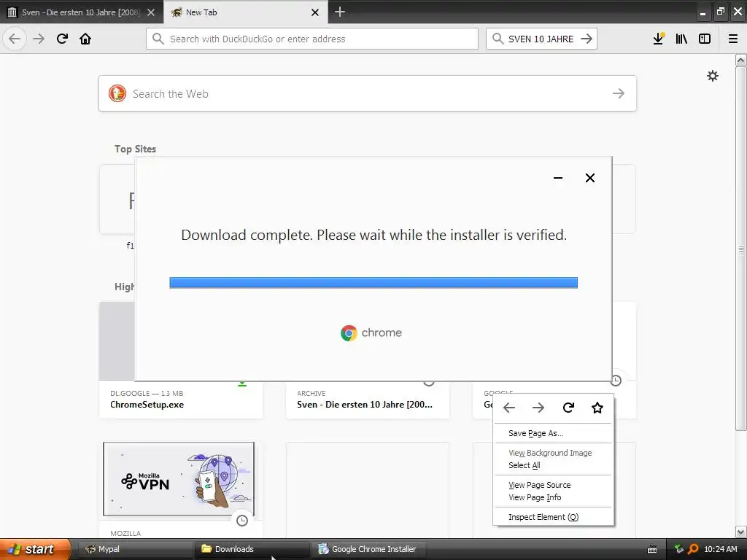
Task: Focus the address bar field
Action: coord(312,39)
